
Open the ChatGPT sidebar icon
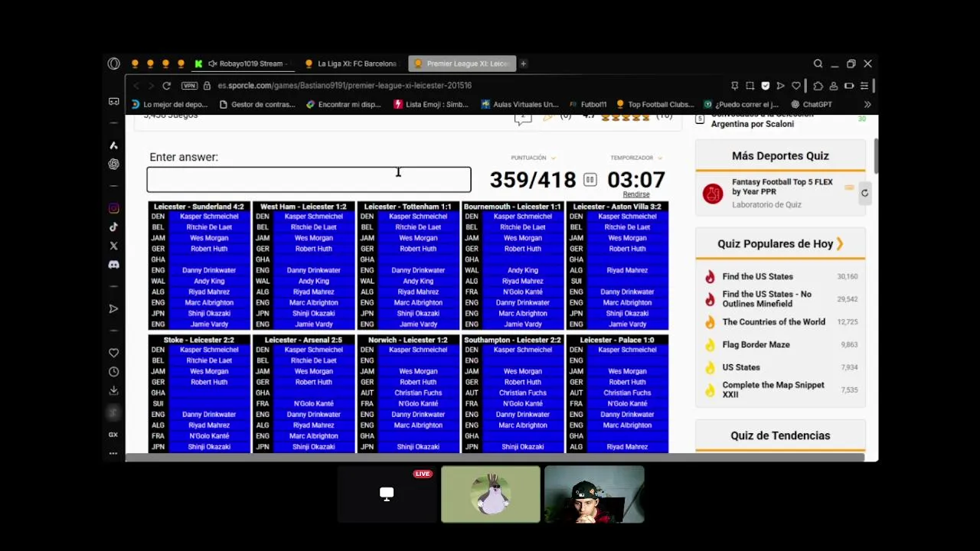(113, 164)
